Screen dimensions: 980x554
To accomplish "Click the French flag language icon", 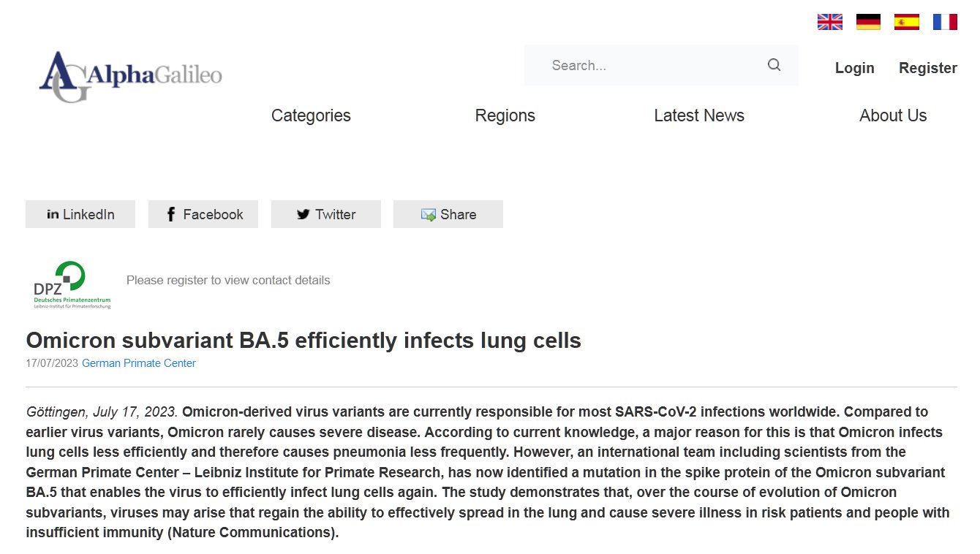I will tap(945, 22).
